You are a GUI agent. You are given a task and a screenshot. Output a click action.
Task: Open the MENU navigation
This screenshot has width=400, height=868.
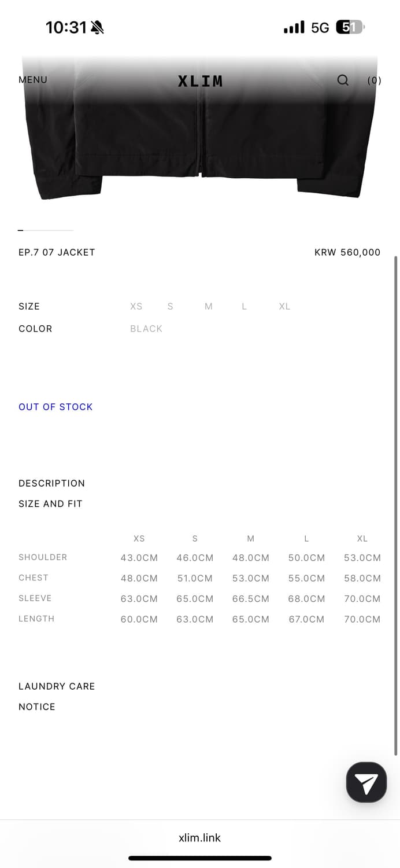(x=33, y=80)
